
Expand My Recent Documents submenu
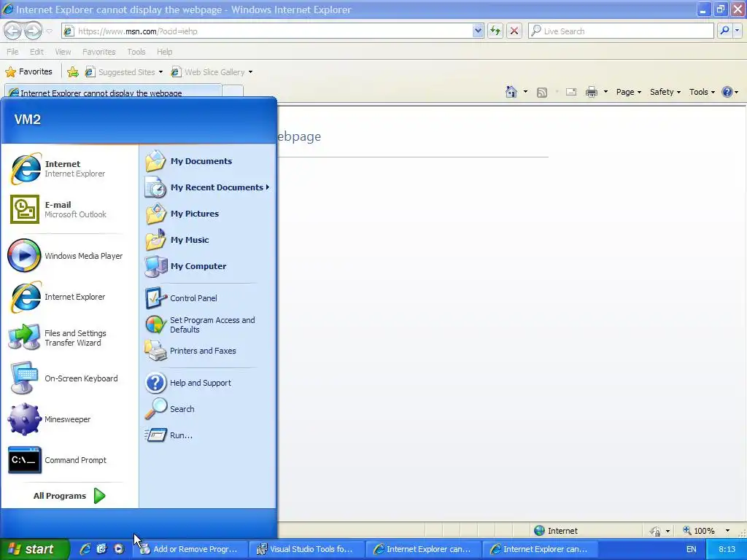pos(208,187)
